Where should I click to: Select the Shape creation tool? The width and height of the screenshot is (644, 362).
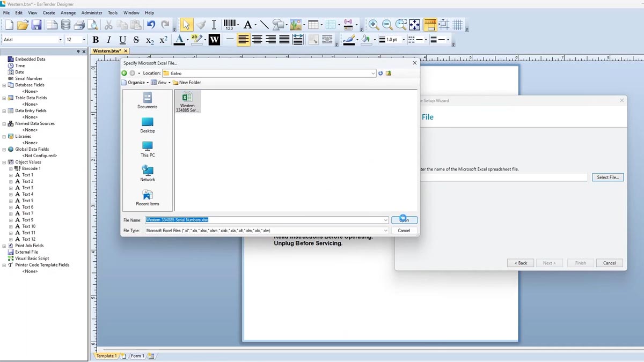(278, 24)
